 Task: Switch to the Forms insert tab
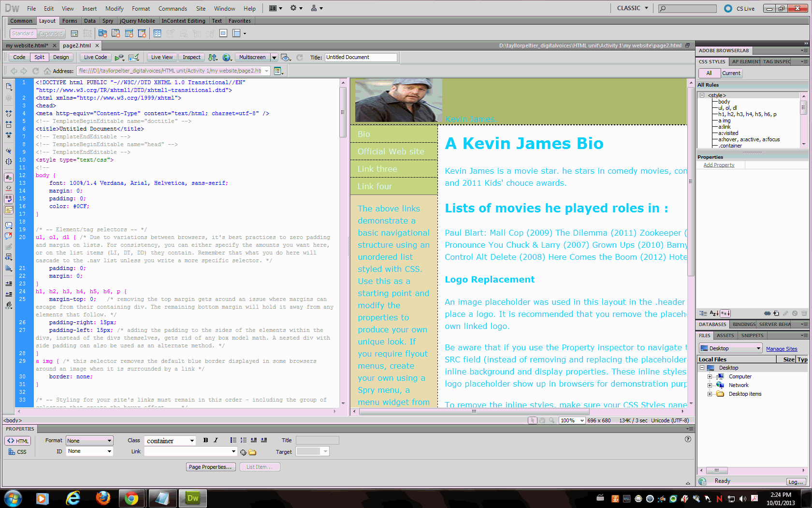(x=70, y=21)
